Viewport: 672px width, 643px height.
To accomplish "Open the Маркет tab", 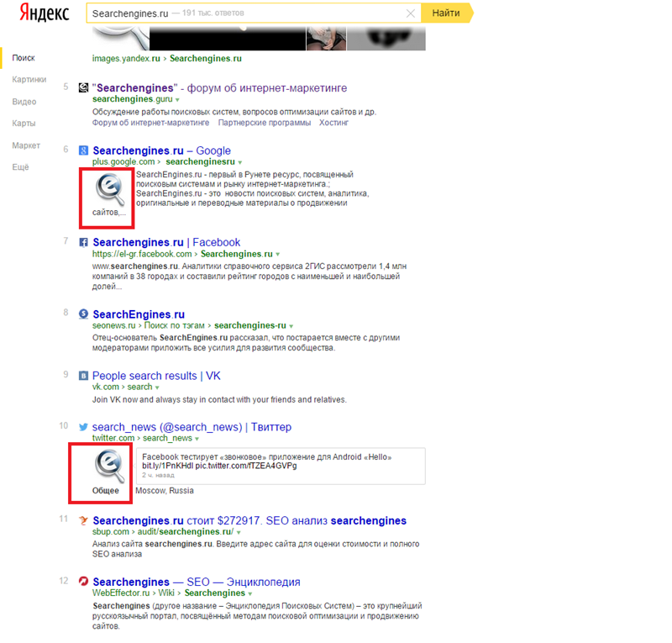I will [x=26, y=145].
